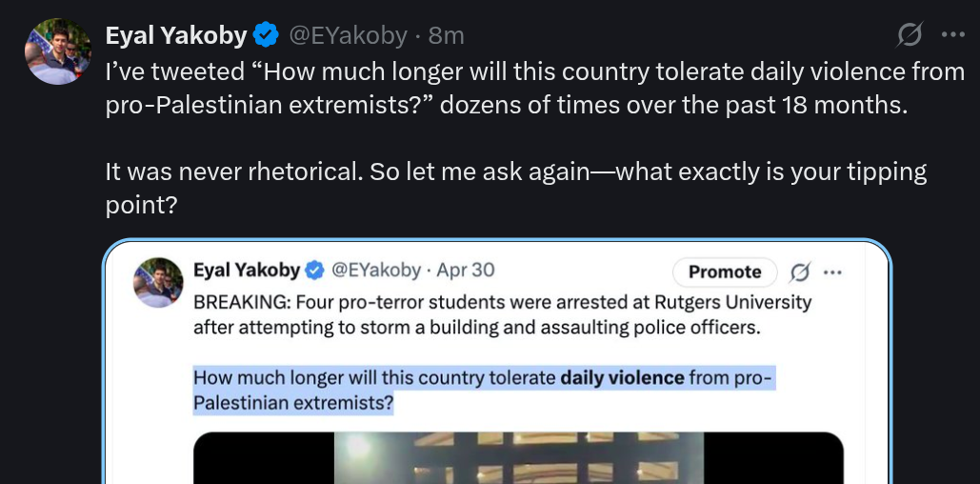Click the blue verified badge beside the top name
The image size is (980, 484).
click(266, 36)
